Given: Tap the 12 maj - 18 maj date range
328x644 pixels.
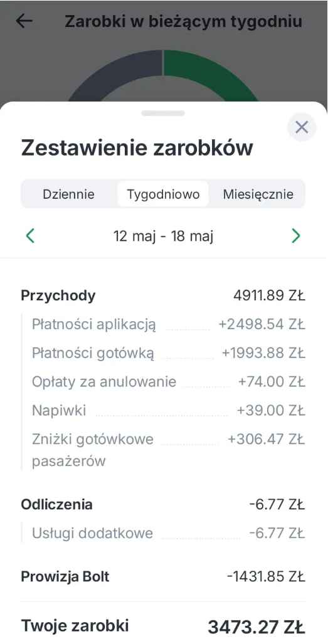Looking at the screenshot, I should 163,236.
